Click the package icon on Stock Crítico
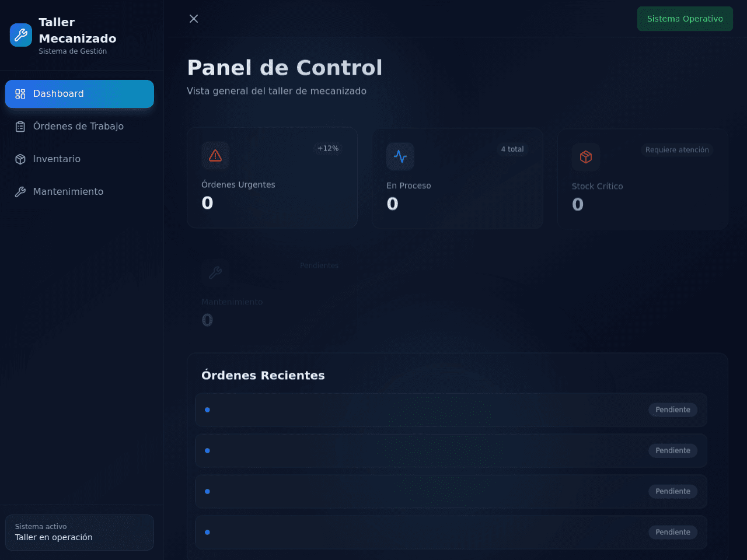The image size is (747, 560). [586, 157]
